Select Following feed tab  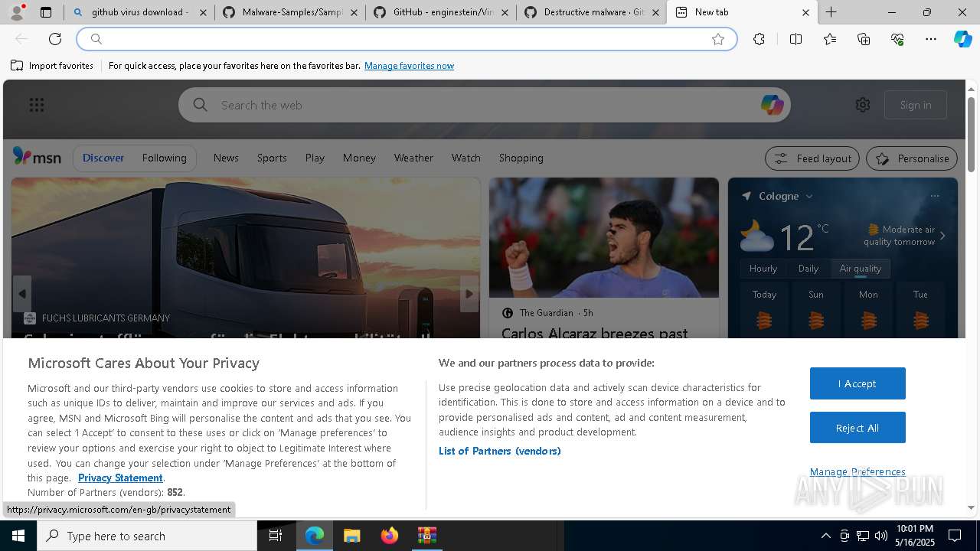(x=164, y=158)
